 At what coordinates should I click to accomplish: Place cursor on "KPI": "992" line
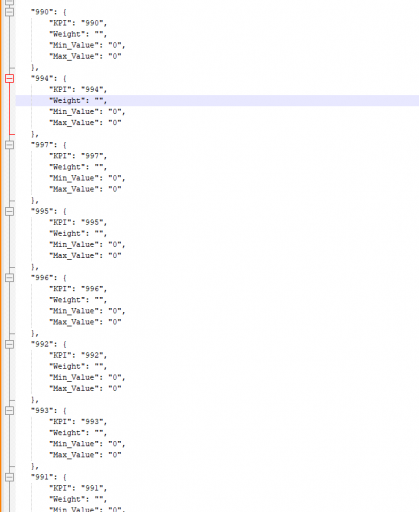[x=78, y=355]
